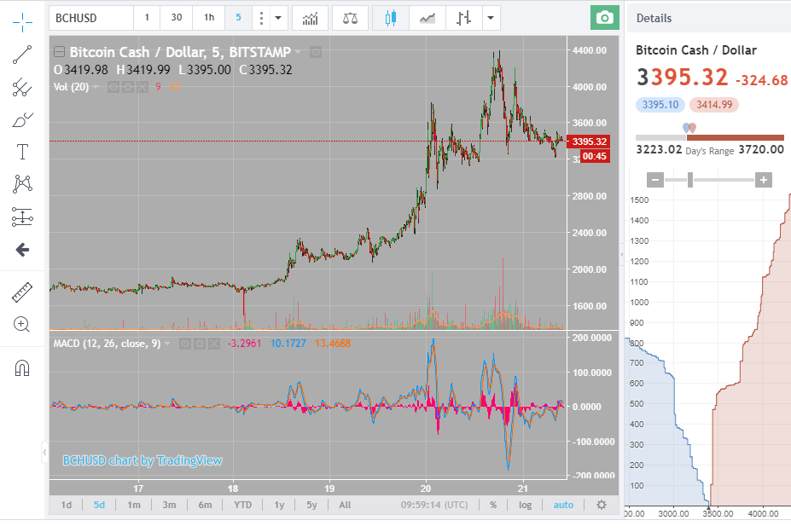Take a chart snapshot with the camera icon
Screen dimensions: 791x532
pos(605,17)
